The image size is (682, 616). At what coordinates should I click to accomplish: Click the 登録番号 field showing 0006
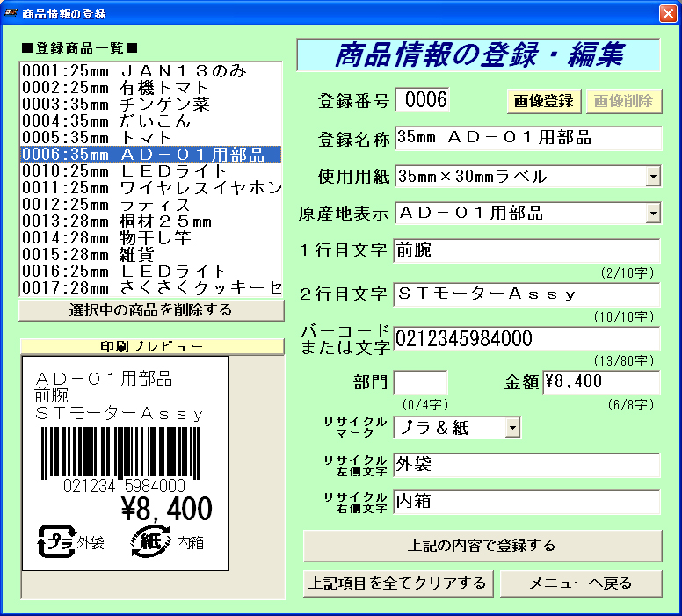click(423, 99)
